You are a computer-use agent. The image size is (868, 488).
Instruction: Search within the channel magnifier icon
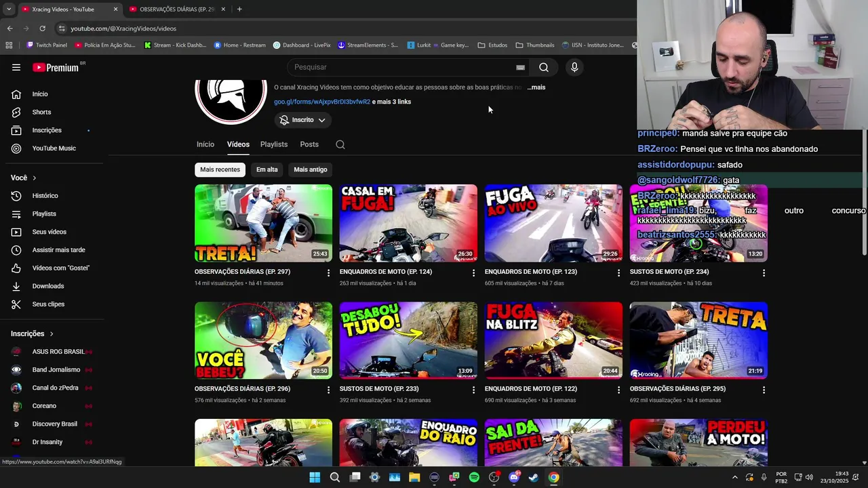[340, 144]
